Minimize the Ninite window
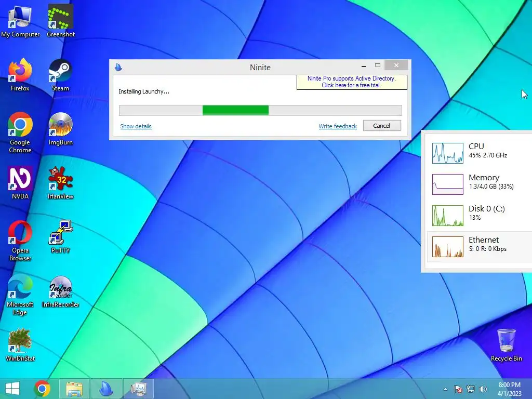The width and height of the screenshot is (532, 399). [363, 65]
